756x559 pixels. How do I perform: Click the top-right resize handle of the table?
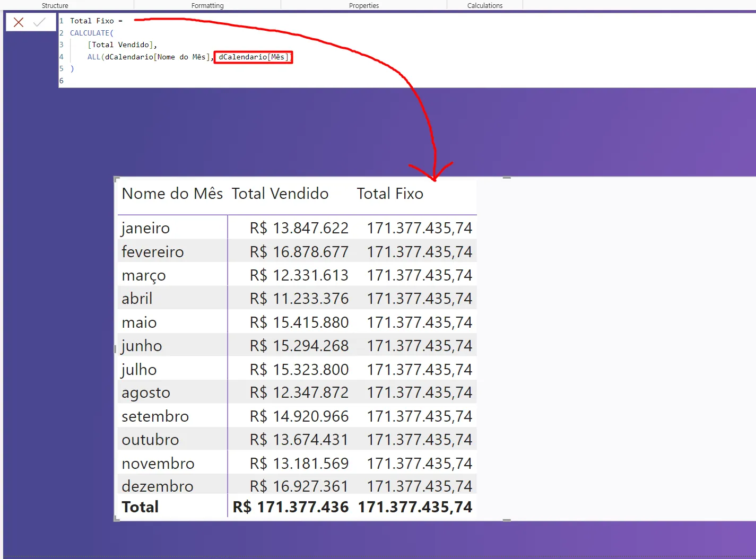[x=507, y=178]
